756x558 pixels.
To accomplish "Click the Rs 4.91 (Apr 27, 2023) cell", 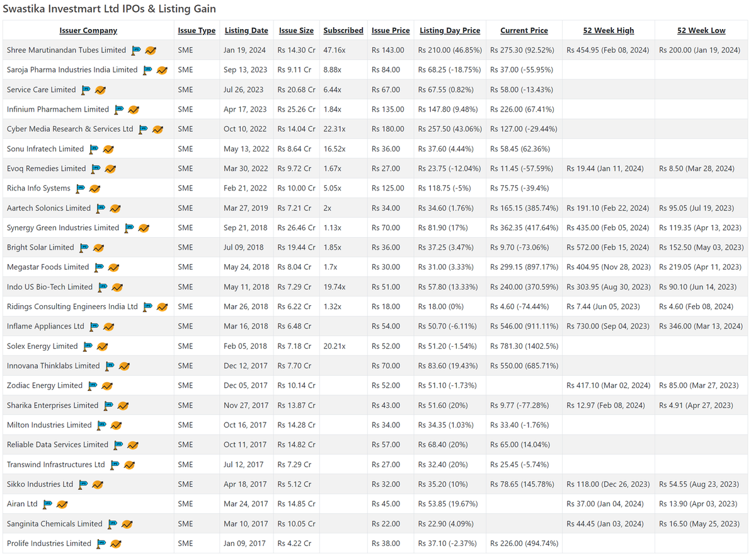I will click(x=696, y=405).
